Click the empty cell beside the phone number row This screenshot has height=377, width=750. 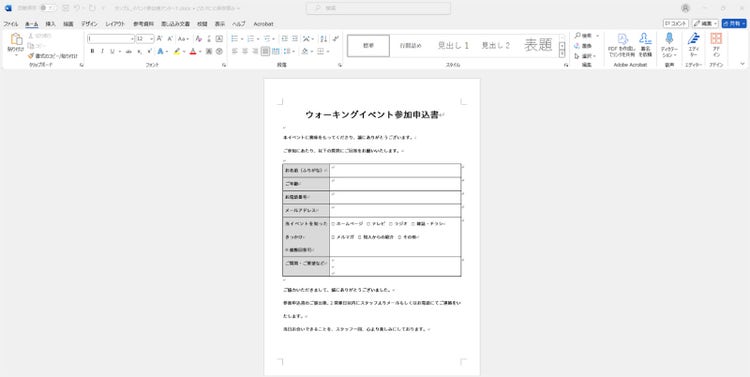[x=395, y=197]
